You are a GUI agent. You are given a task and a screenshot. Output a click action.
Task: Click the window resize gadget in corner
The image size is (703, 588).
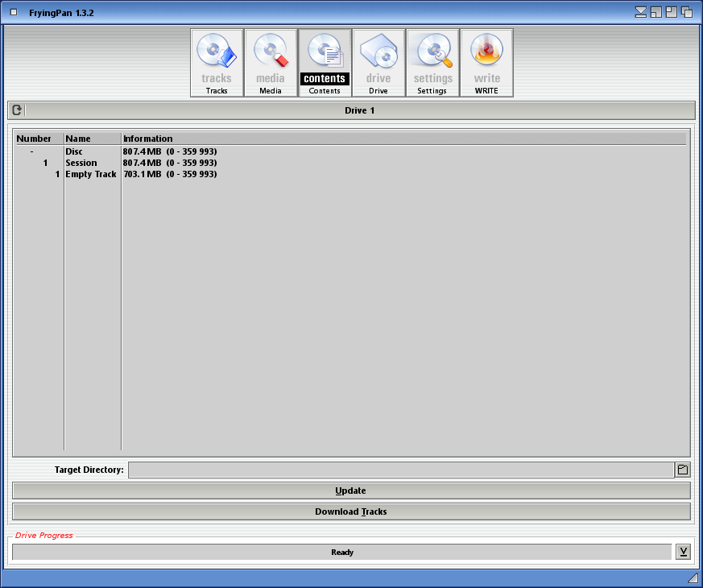click(x=693, y=578)
